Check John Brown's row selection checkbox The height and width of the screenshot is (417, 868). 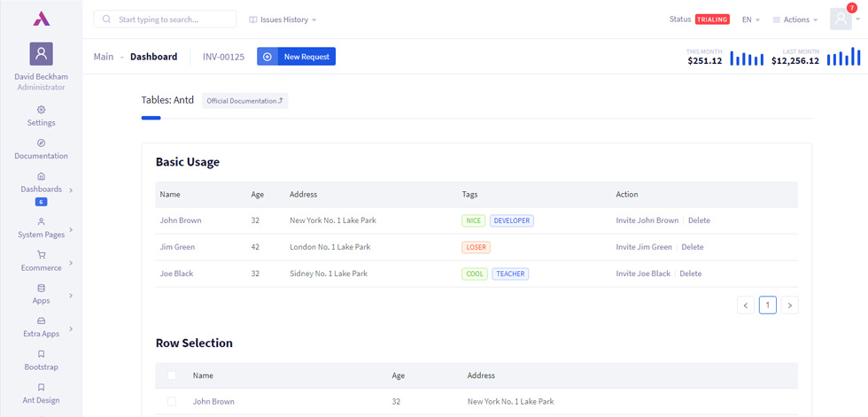pyautogui.click(x=172, y=402)
